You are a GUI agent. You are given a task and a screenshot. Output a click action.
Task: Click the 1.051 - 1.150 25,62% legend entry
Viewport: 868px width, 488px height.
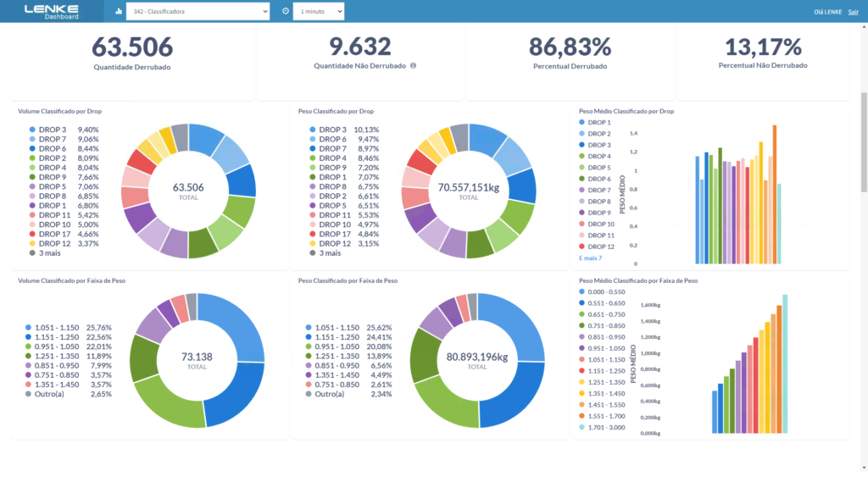pos(348,328)
